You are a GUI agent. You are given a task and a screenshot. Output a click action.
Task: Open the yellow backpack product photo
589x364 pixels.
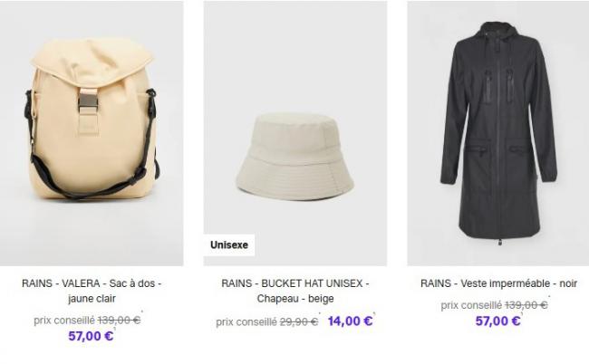92,133
